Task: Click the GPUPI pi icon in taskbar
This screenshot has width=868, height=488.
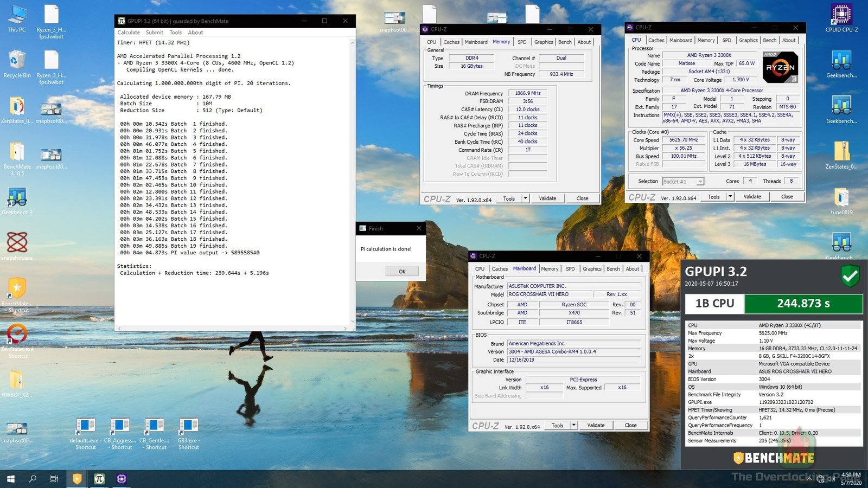Action: tap(99, 479)
